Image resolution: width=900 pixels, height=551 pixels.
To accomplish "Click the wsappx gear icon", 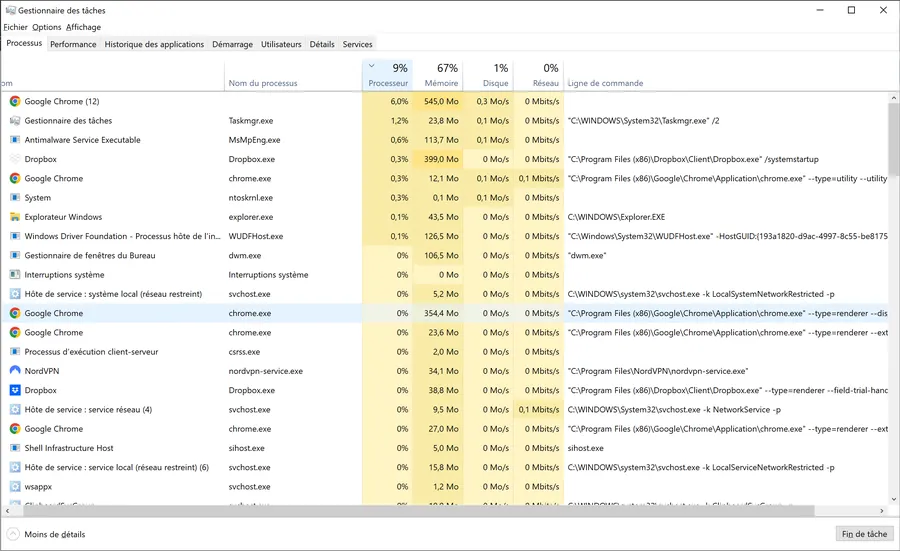I will [x=15, y=487].
